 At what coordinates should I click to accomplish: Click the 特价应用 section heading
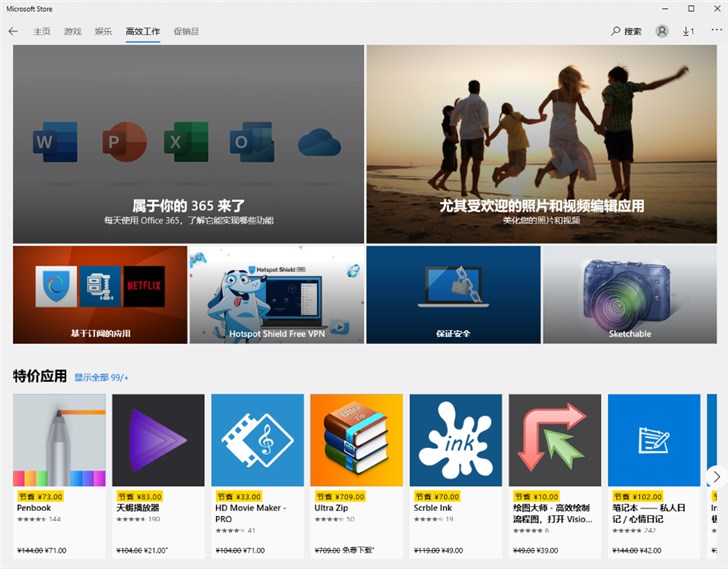click(x=40, y=376)
